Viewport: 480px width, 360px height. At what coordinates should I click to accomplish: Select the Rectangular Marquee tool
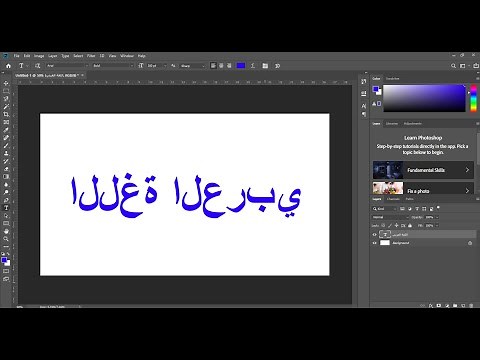pos(6,91)
